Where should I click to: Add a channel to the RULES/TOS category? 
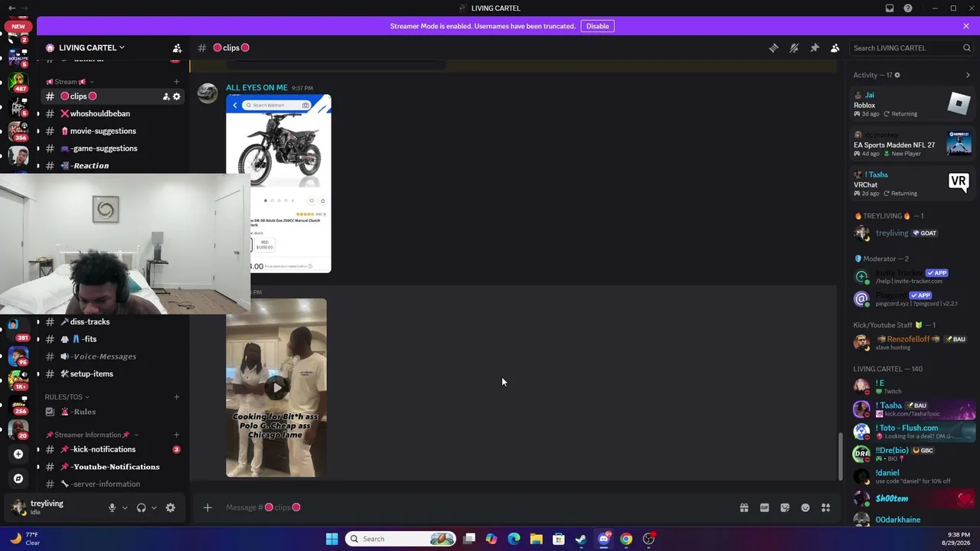pos(176,397)
